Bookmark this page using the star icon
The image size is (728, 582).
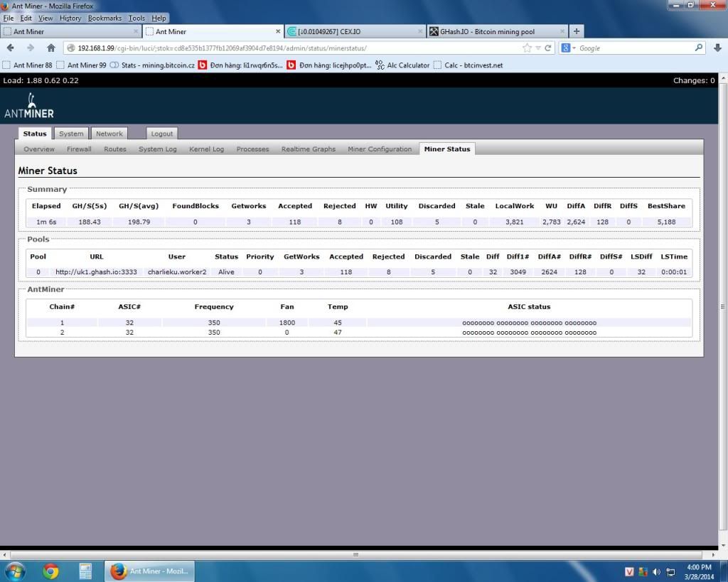click(527, 48)
